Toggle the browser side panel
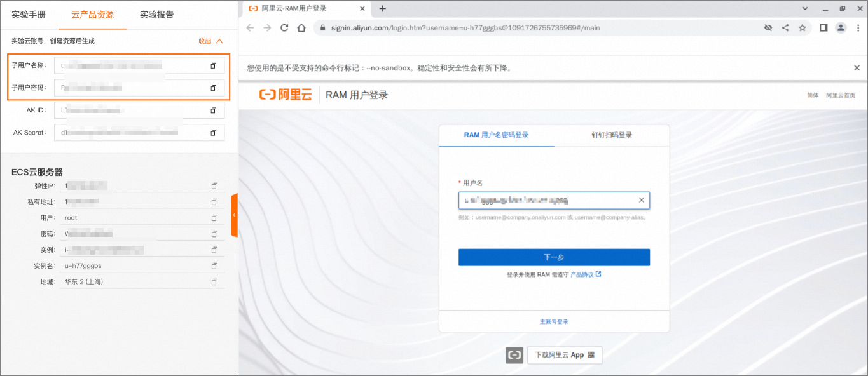This screenshot has width=868, height=376. 823,28
